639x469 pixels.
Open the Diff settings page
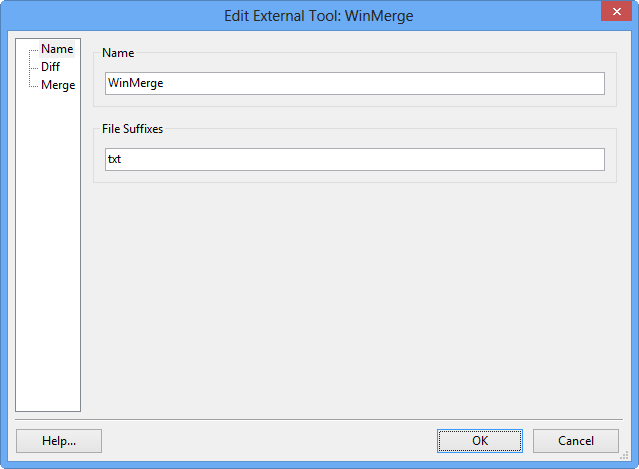click(x=50, y=67)
